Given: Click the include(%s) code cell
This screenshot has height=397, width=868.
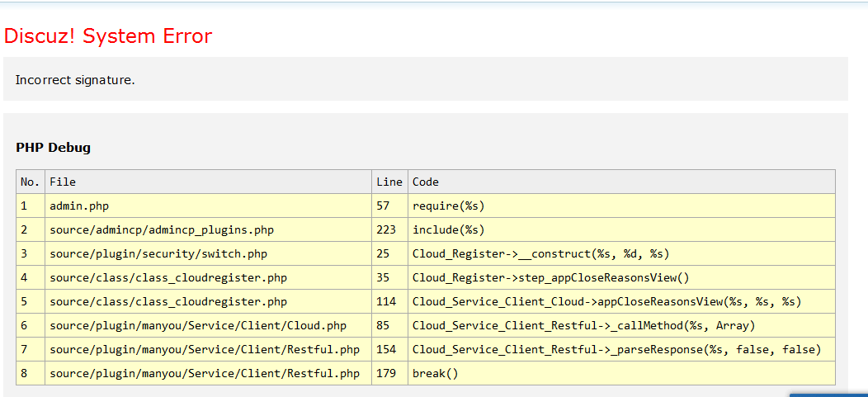Looking at the screenshot, I should click(x=448, y=229).
